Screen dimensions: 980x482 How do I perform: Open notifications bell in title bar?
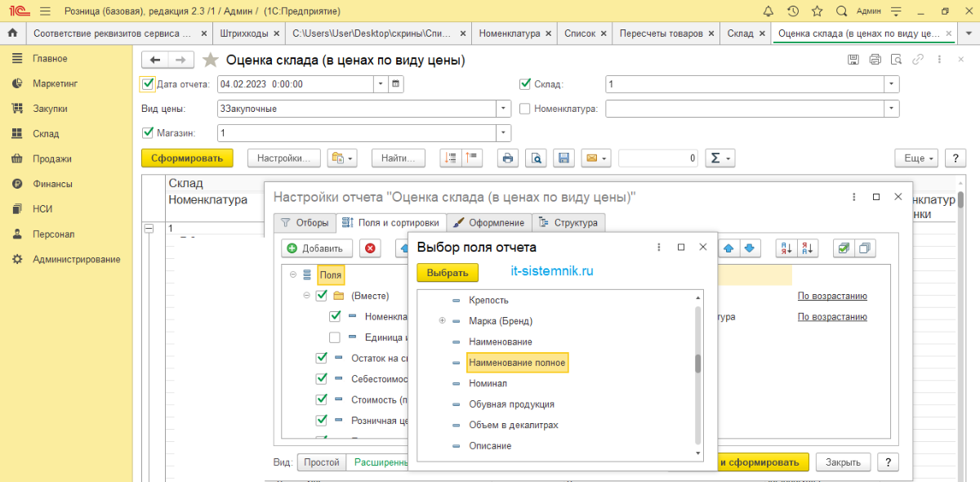pyautogui.click(x=768, y=11)
